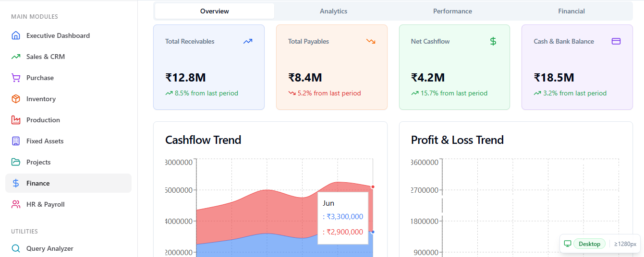This screenshot has width=644, height=257.
Task: Click the Purchase shopping cart icon
Action: [16, 78]
